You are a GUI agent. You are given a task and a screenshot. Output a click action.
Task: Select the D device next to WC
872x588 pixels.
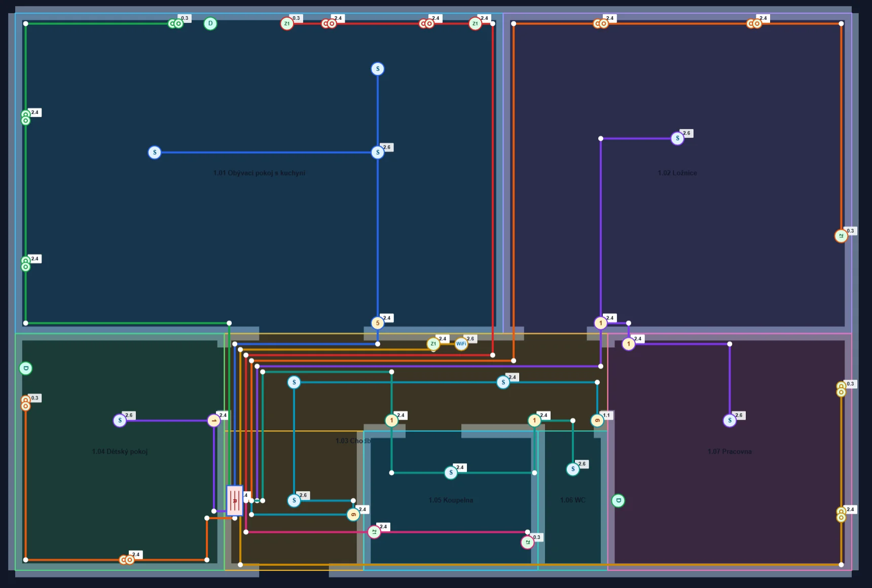coord(618,501)
